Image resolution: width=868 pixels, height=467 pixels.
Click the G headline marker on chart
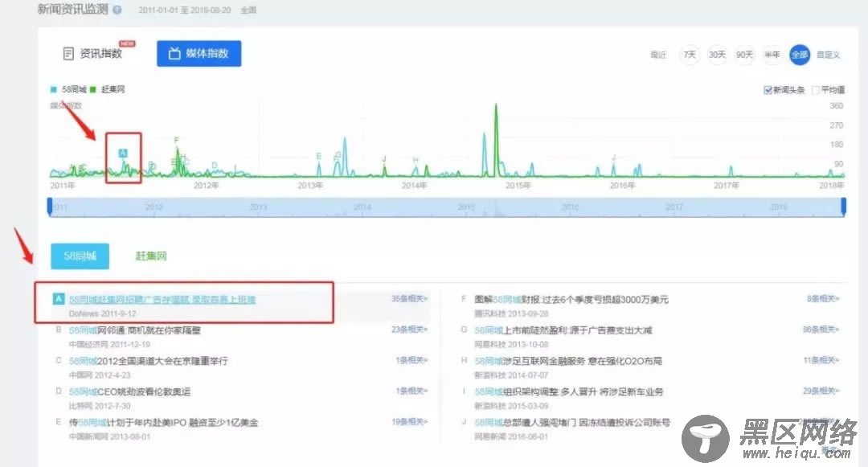pyautogui.click(x=338, y=155)
